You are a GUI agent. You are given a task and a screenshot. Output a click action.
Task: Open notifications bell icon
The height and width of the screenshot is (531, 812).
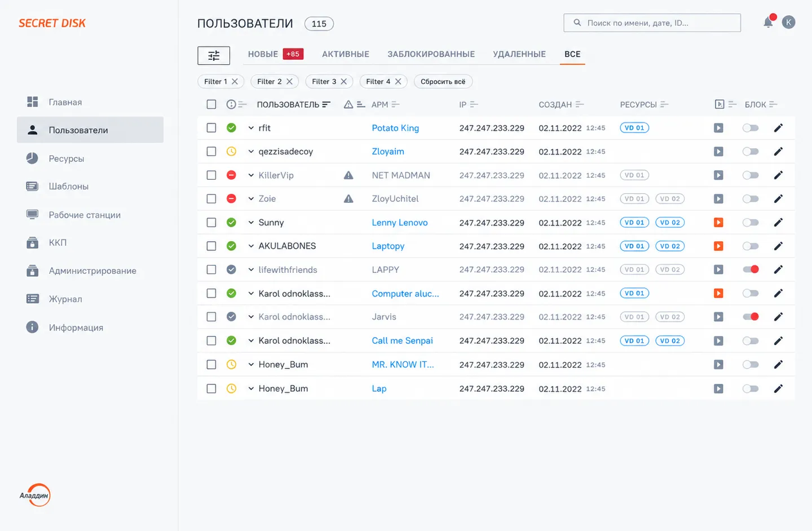tap(768, 23)
